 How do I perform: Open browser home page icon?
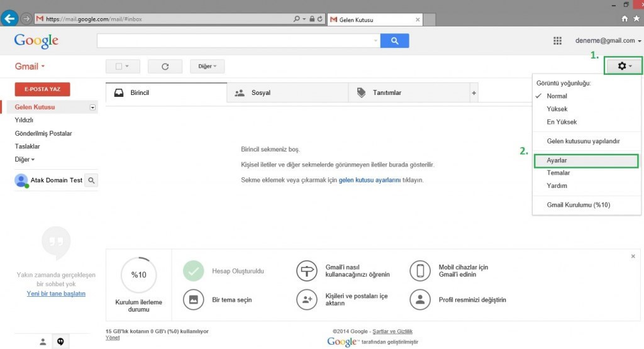click(625, 18)
